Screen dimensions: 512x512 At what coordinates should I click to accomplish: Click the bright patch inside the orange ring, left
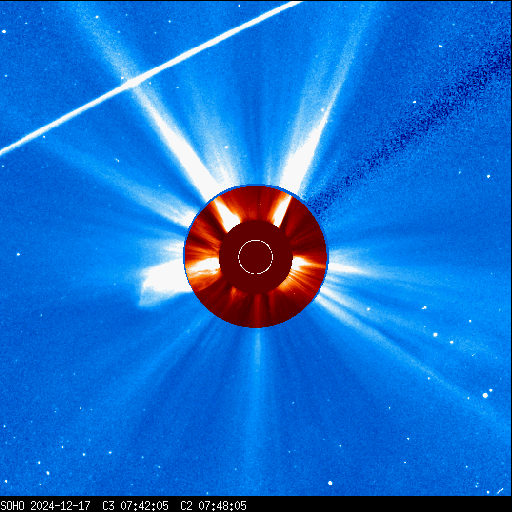pos(202,267)
